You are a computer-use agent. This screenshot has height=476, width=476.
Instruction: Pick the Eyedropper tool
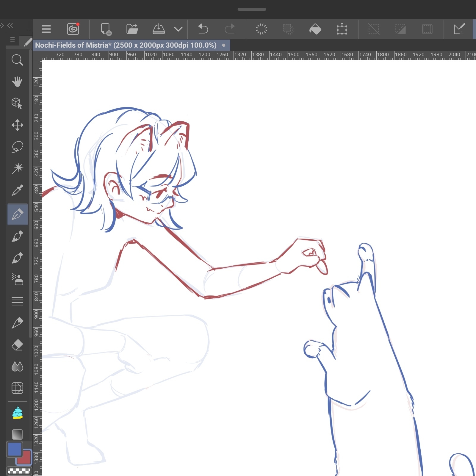tap(17, 190)
